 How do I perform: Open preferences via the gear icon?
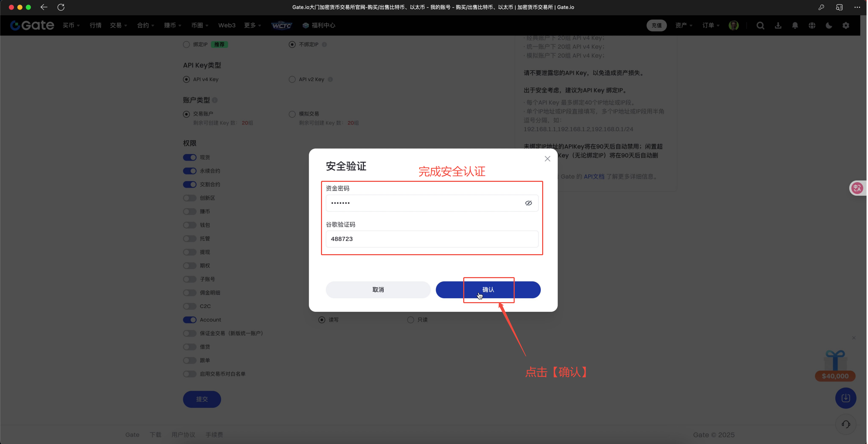coord(846,25)
